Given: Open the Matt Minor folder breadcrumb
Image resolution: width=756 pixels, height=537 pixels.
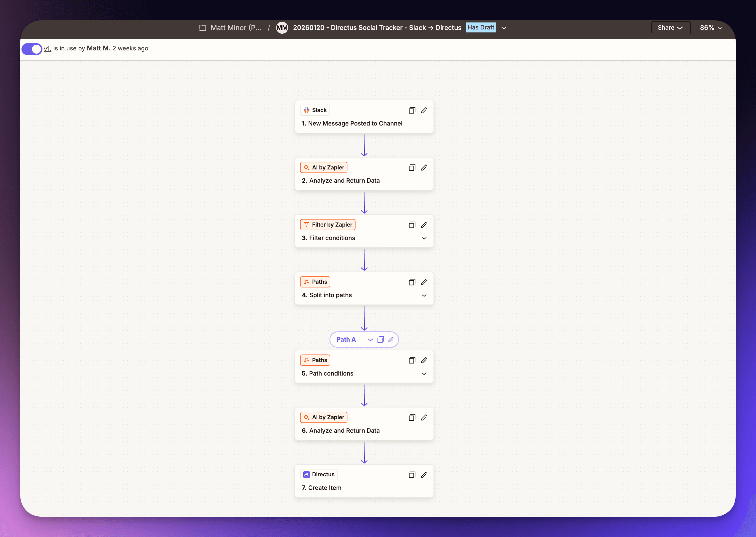Looking at the screenshot, I should 236,28.
